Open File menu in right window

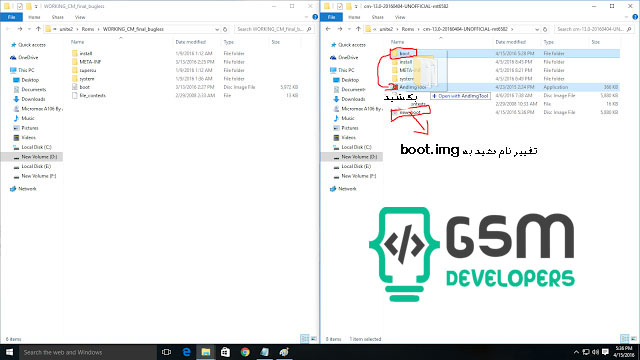pos(331,17)
